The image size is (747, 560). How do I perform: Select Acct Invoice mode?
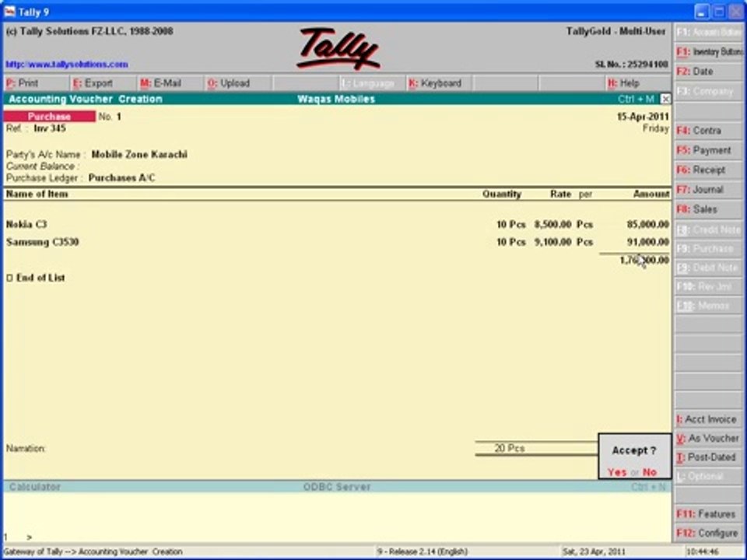[x=709, y=419]
